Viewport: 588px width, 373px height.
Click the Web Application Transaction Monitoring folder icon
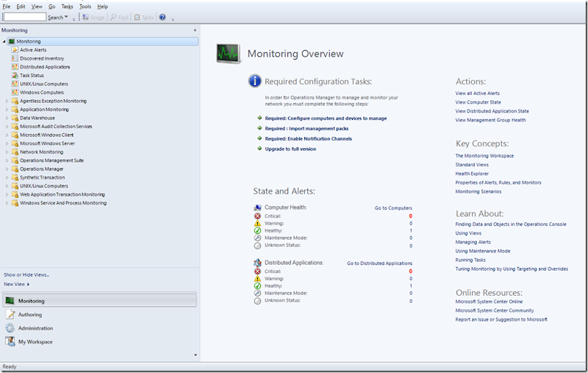[x=15, y=194]
